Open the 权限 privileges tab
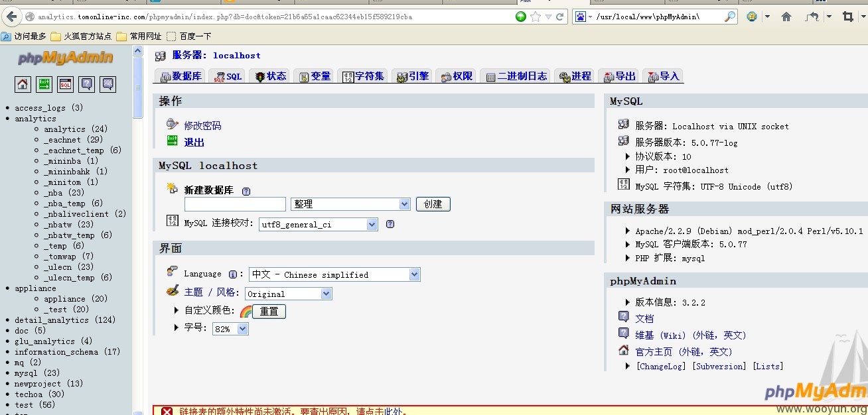 [x=456, y=76]
